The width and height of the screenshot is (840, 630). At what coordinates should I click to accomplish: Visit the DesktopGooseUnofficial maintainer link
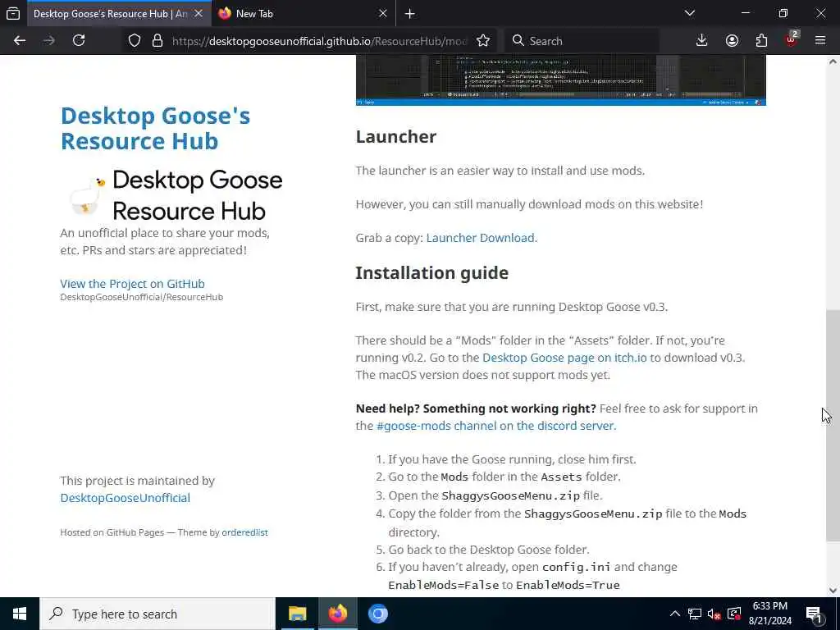coord(125,498)
